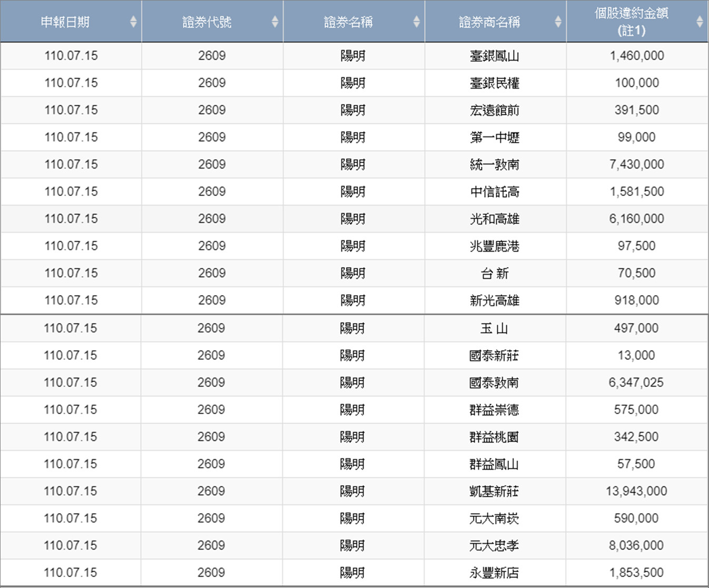Click date 110.07.15 in 國泰敦南 row
Image resolution: width=709 pixels, height=588 pixels.
(x=71, y=382)
